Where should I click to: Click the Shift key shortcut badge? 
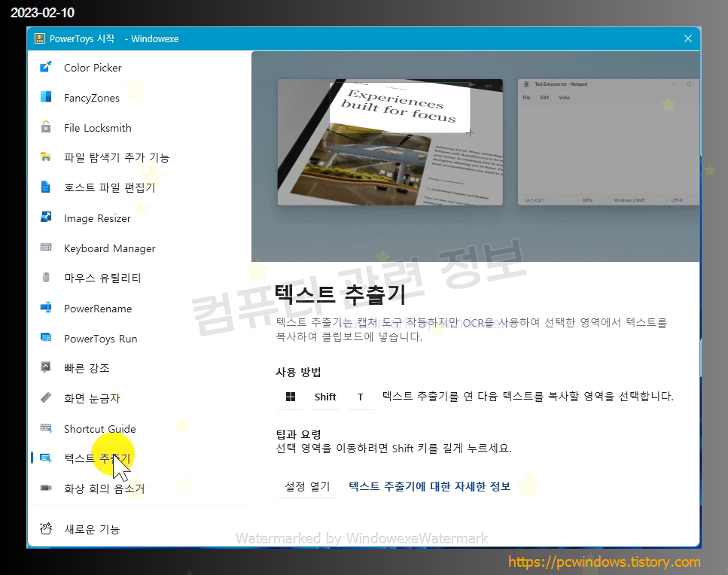coord(325,397)
